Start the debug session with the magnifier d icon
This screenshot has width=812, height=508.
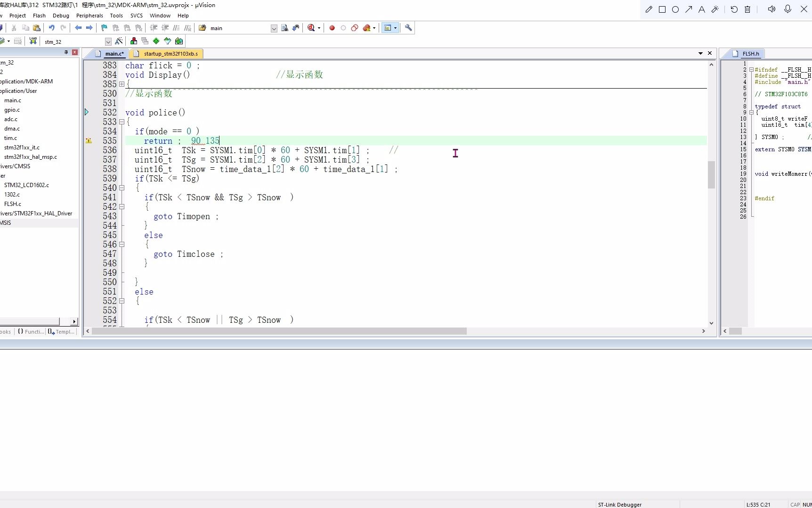(x=311, y=28)
